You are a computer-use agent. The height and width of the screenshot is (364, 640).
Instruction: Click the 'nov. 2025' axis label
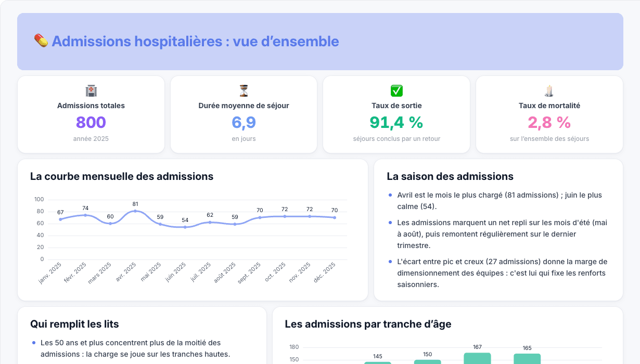(x=301, y=273)
